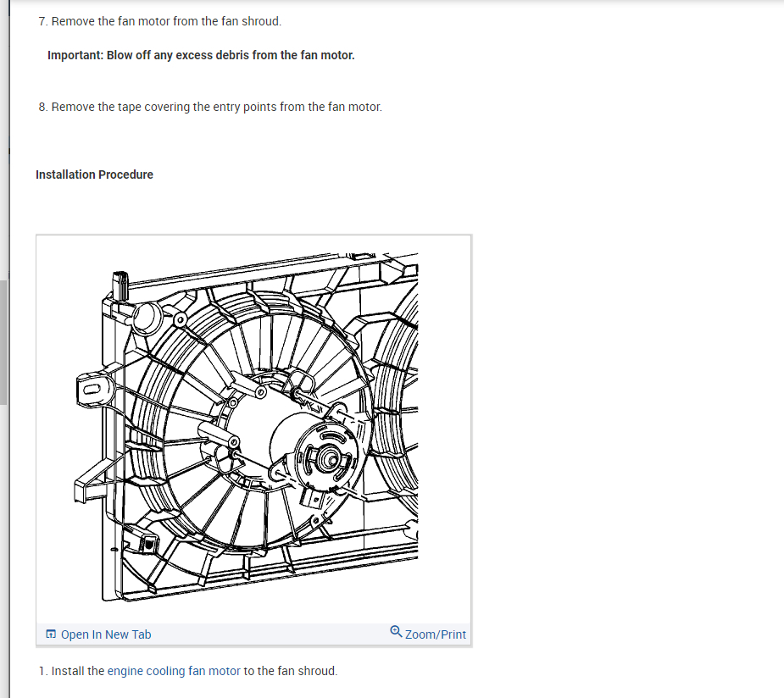This screenshot has width=784, height=698.
Task: Click step 1 install fan motor line
Action: tap(188, 670)
